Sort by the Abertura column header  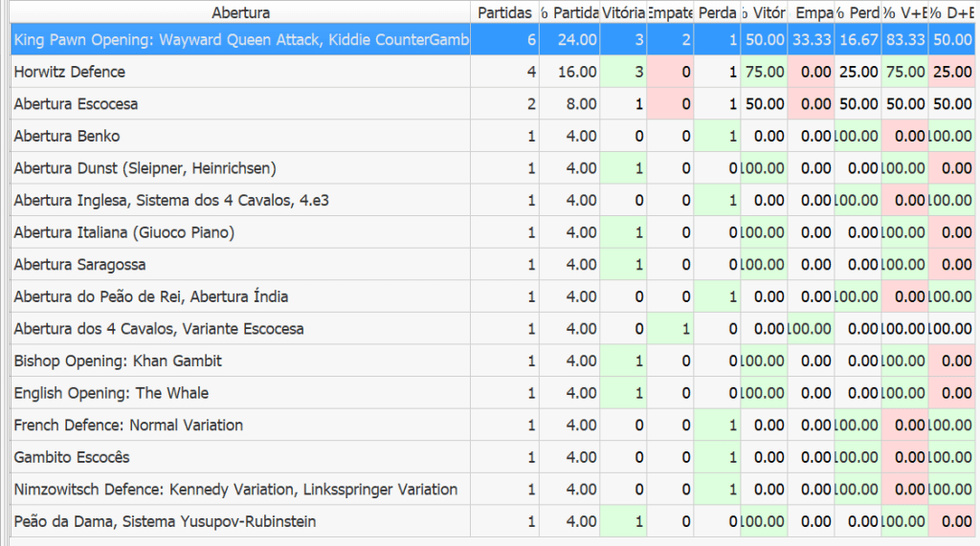point(240,12)
